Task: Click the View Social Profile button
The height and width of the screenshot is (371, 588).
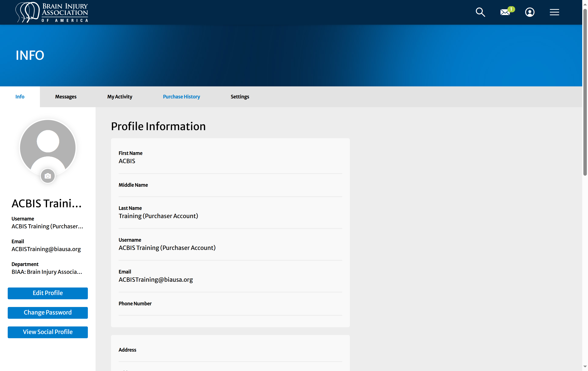Action: (x=48, y=332)
